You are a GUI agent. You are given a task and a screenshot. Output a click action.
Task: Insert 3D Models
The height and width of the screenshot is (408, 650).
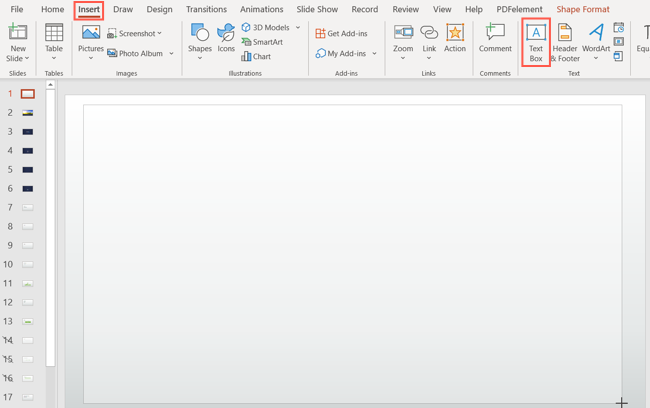pyautogui.click(x=266, y=27)
